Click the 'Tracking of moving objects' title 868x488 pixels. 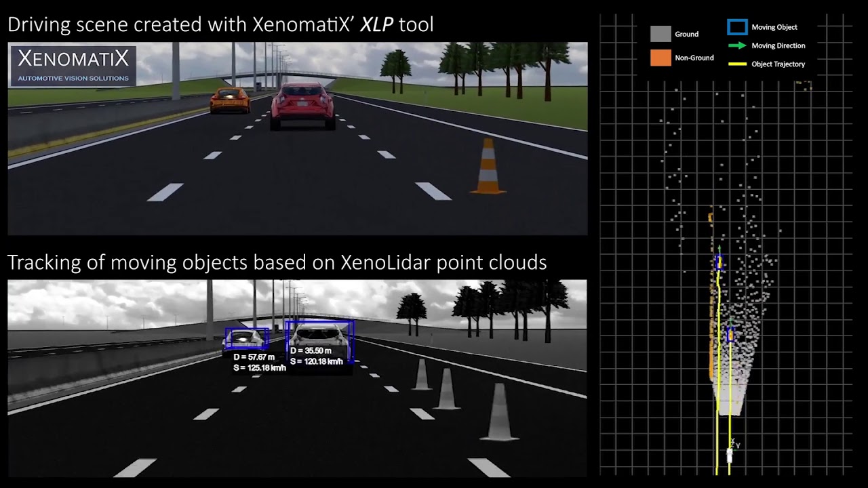277,262
